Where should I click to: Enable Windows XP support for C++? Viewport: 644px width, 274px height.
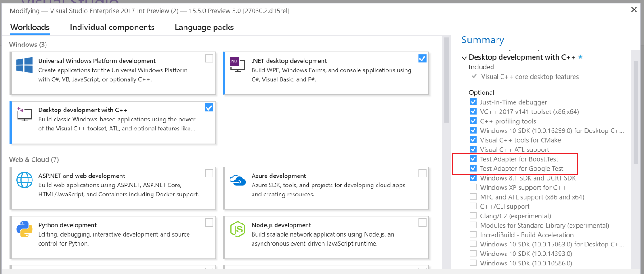(x=473, y=187)
